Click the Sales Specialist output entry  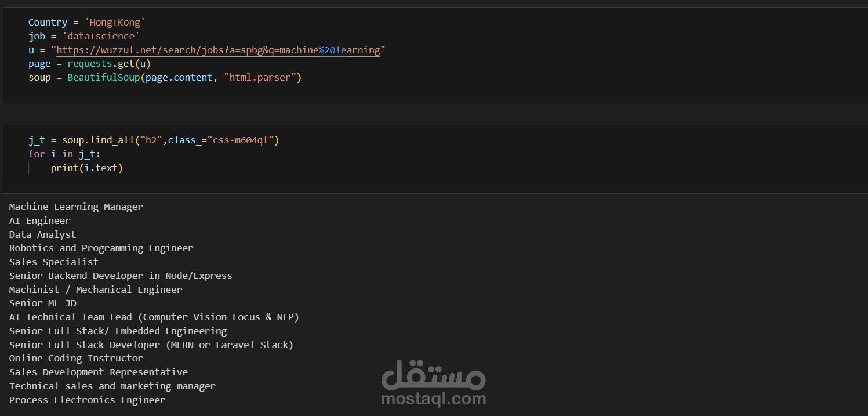pos(53,262)
